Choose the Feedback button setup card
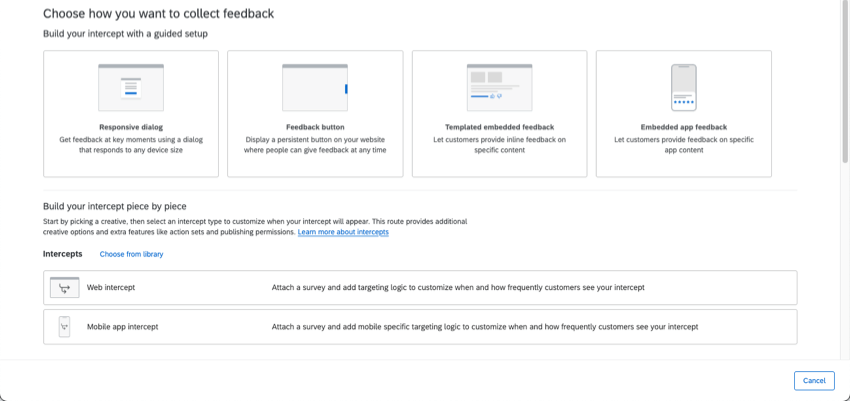The width and height of the screenshot is (850, 401). [x=315, y=114]
